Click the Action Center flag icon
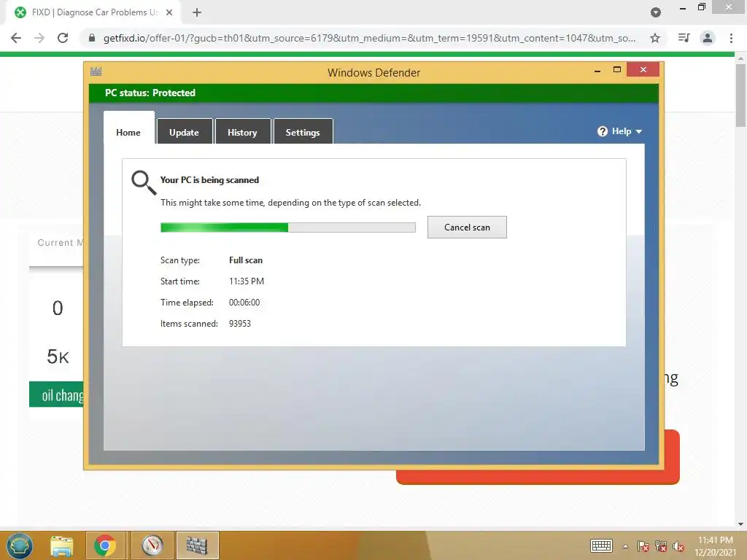747x560 pixels. [643, 546]
